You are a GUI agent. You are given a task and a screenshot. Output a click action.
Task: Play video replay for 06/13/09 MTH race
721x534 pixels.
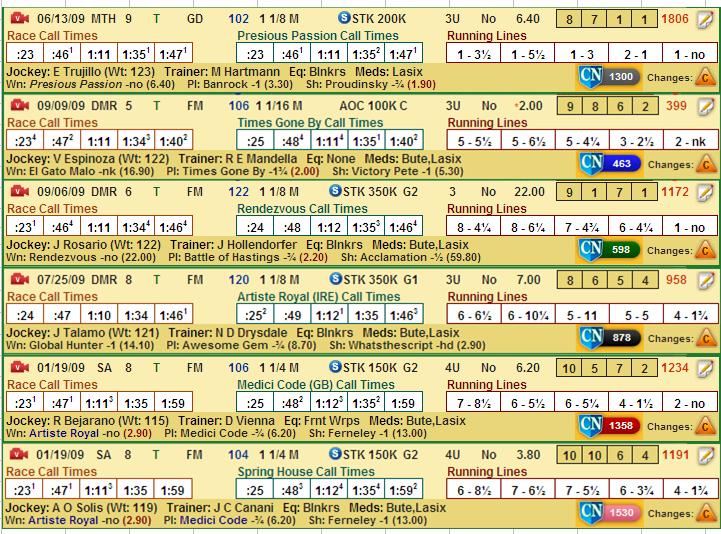click(20, 18)
